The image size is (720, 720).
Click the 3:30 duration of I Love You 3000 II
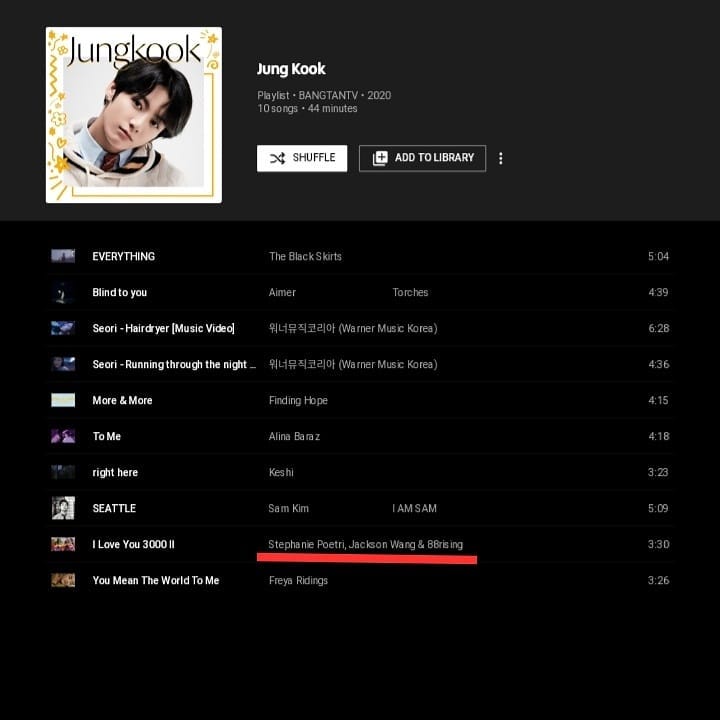point(658,545)
